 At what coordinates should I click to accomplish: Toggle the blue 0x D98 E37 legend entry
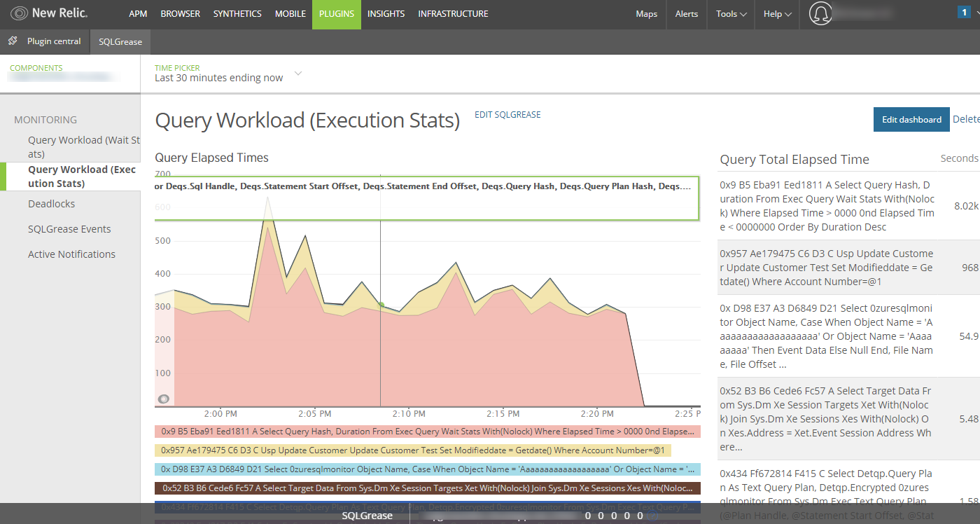pyautogui.click(x=427, y=469)
